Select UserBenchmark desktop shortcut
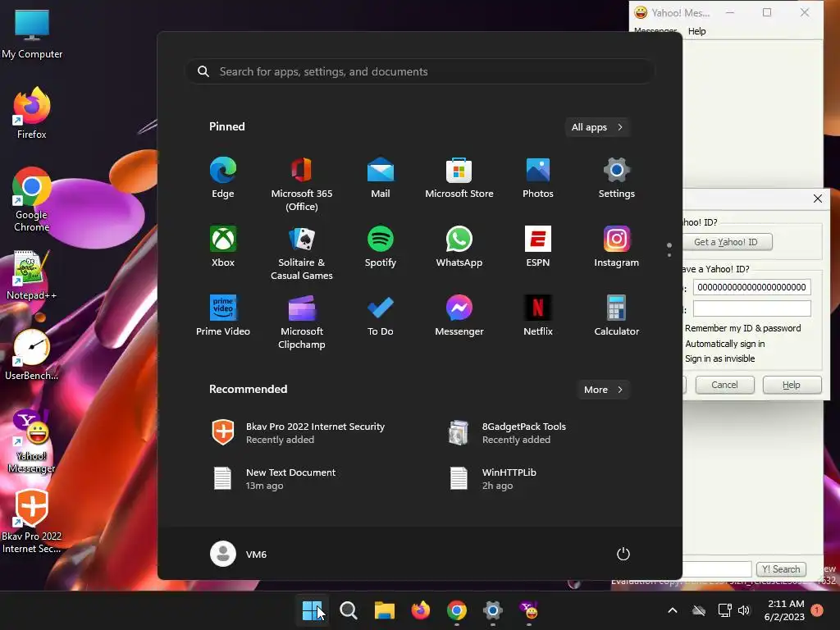Viewport: 840px width, 630px height. [x=32, y=355]
